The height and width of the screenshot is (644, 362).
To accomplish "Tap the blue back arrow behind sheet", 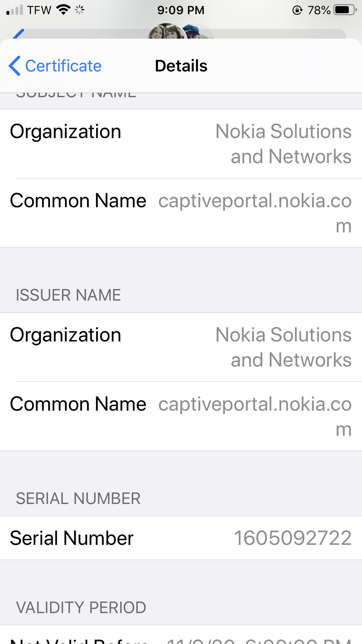I will coord(18,33).
